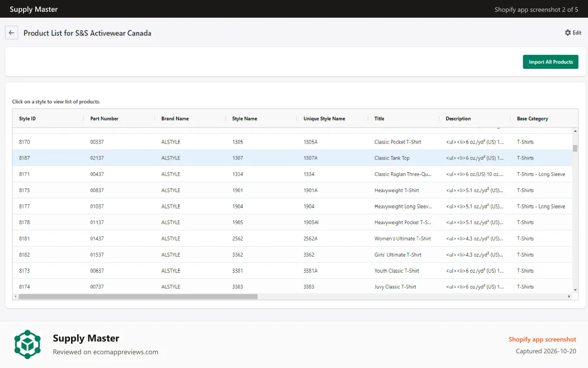
Task: Click style name 2562 cell
Action: (x=238, y=238)
